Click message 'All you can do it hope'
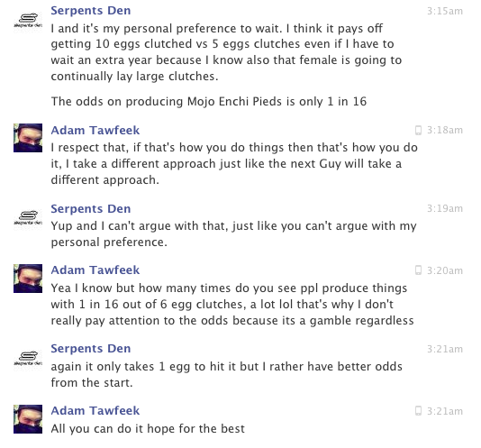Screen dimensions: 481x448 click(x=148, y=429)
